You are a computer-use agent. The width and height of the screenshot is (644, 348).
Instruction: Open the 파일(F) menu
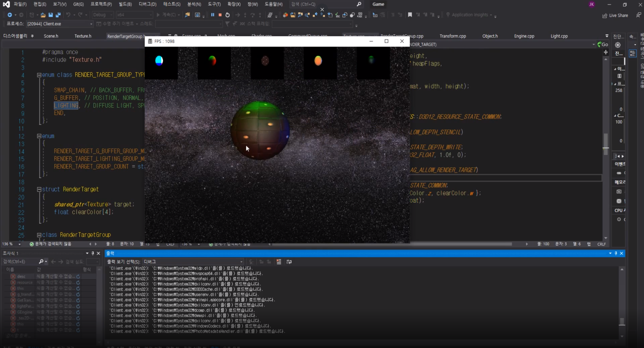pos(20,4)
